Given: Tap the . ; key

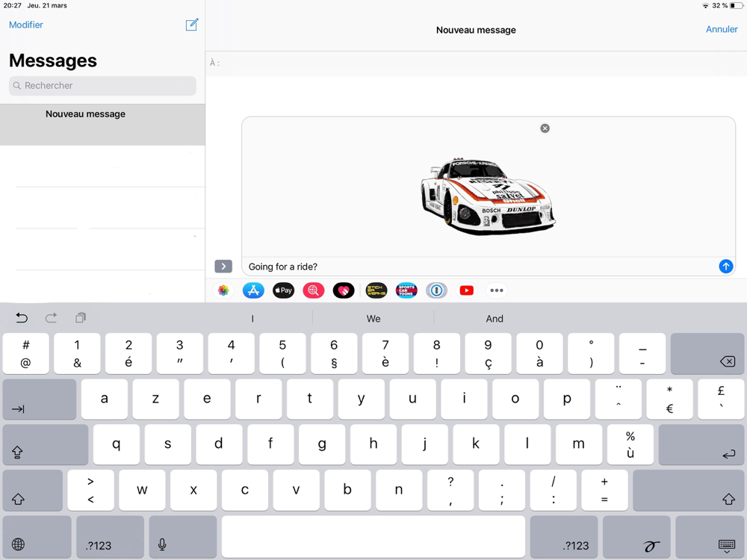Looking at the screenshot, I should [502, 490].
